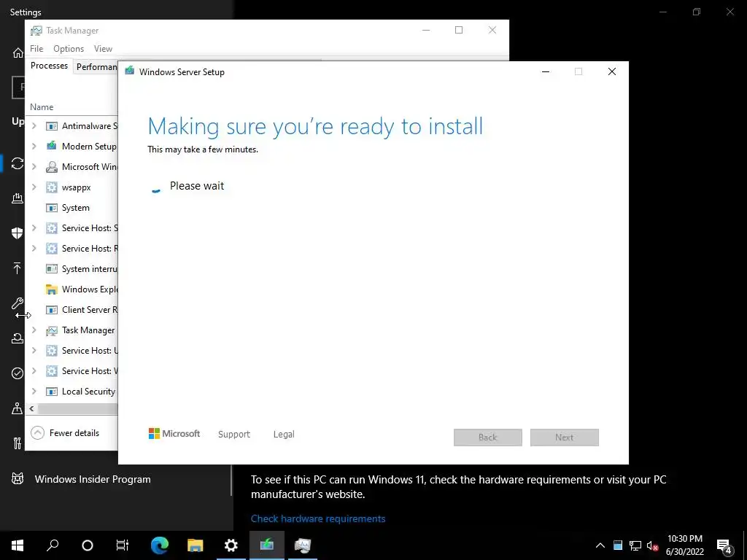Select the System interrupts process row

[x=71, y=269]
